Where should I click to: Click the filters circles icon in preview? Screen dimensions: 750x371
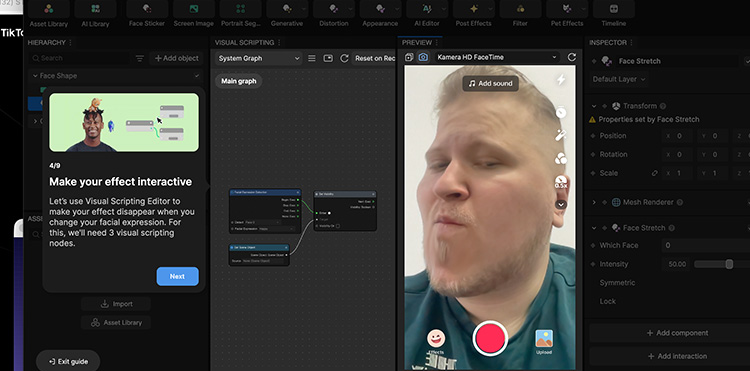tap(561, 159)
